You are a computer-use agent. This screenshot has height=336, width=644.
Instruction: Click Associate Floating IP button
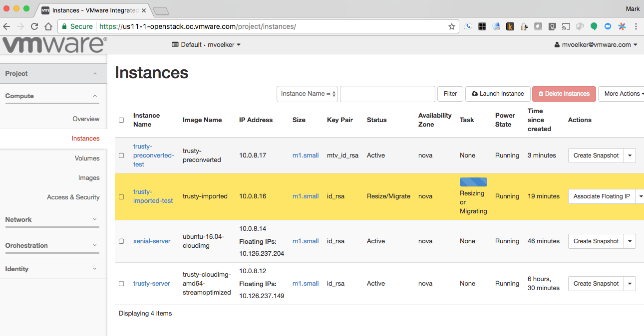pos(602,196)
